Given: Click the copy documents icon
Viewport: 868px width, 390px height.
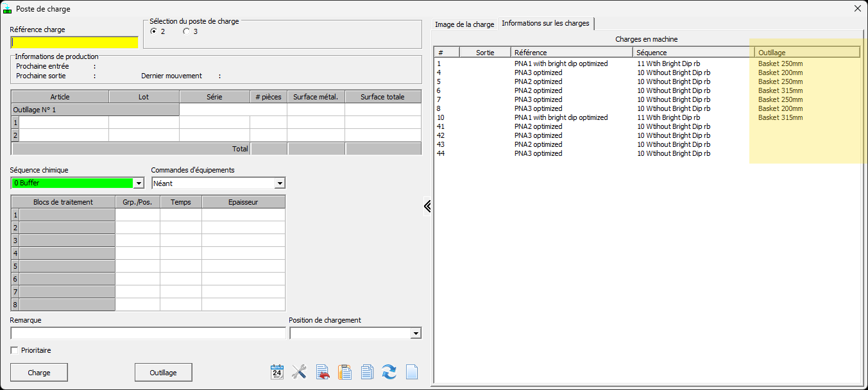Looking at the screenshot, I should (367, 372).
